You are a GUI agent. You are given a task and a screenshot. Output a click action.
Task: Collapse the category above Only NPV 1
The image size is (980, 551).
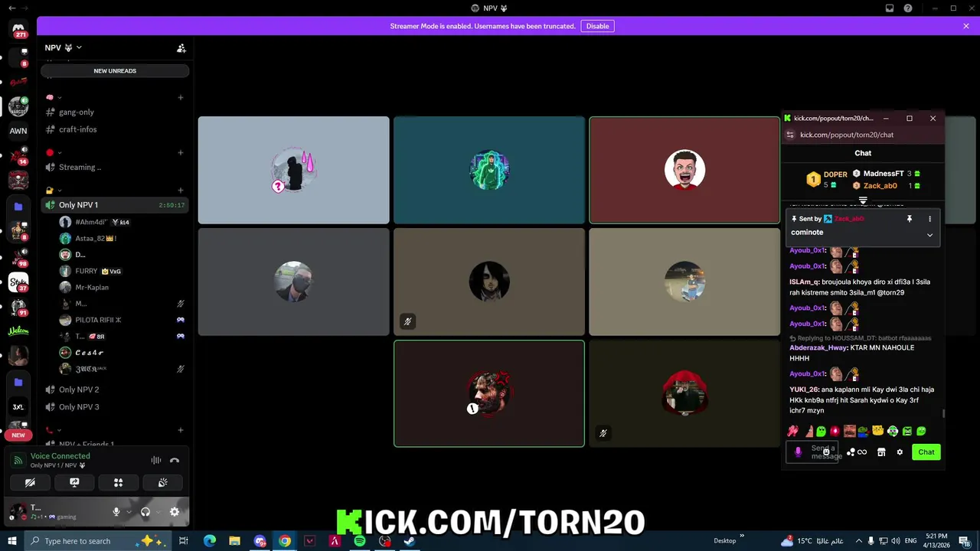[x=54, y=190]
